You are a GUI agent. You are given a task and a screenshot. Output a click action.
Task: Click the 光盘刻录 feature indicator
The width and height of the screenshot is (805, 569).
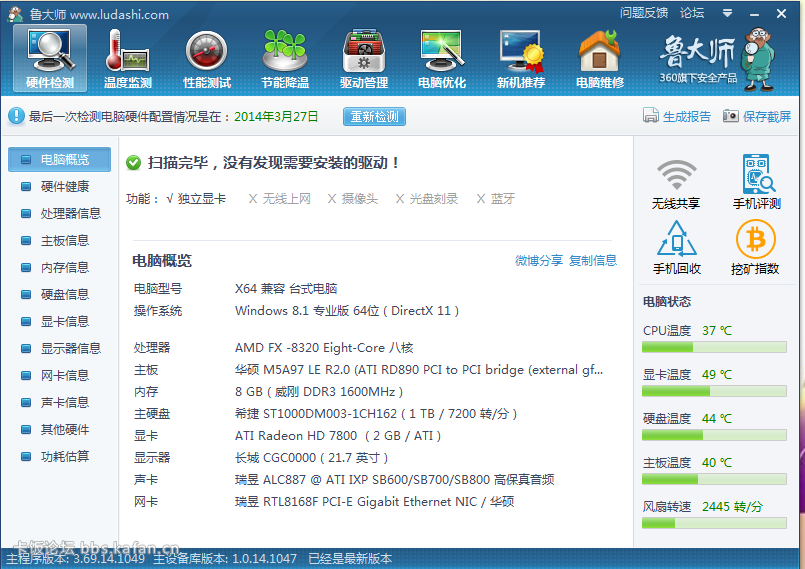tap(427, 199)
